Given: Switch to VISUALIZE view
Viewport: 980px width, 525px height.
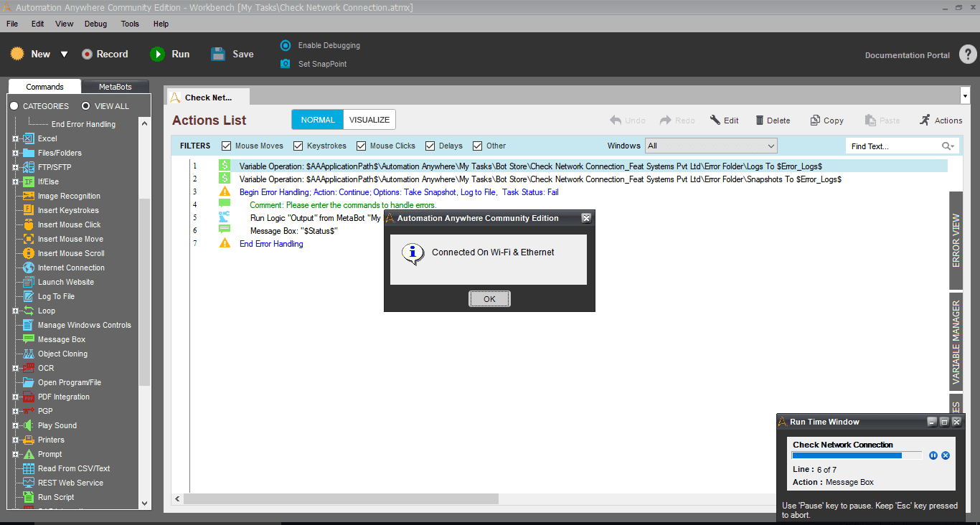Looking at the screenshot, I should click(x=369, y=120).
